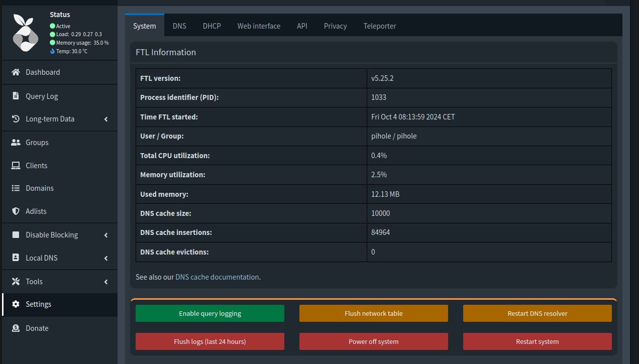Select the value 'pihole / pihole'
This screenshot has width=639, height=364.
point(394,136)
